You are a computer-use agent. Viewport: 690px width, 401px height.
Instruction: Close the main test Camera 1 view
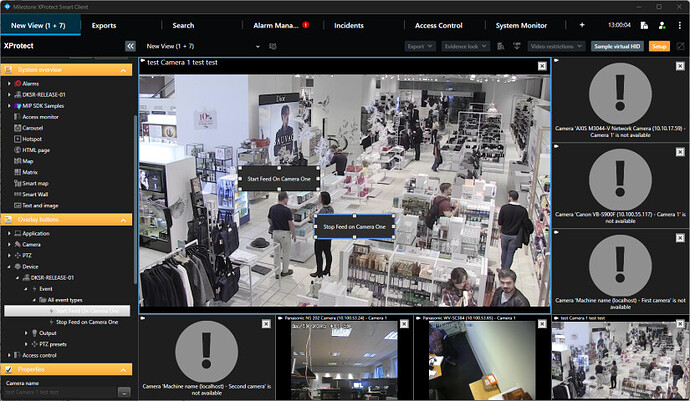541,65
